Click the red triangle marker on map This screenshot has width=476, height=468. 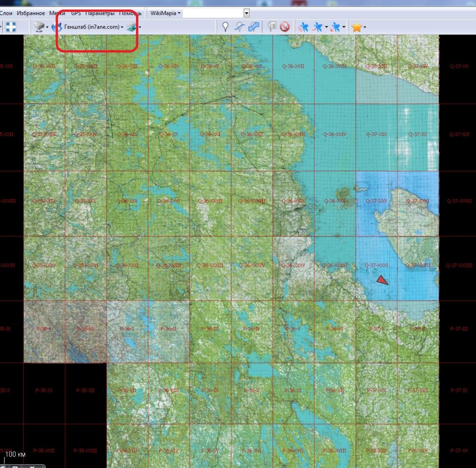click(x=382, y=281)
